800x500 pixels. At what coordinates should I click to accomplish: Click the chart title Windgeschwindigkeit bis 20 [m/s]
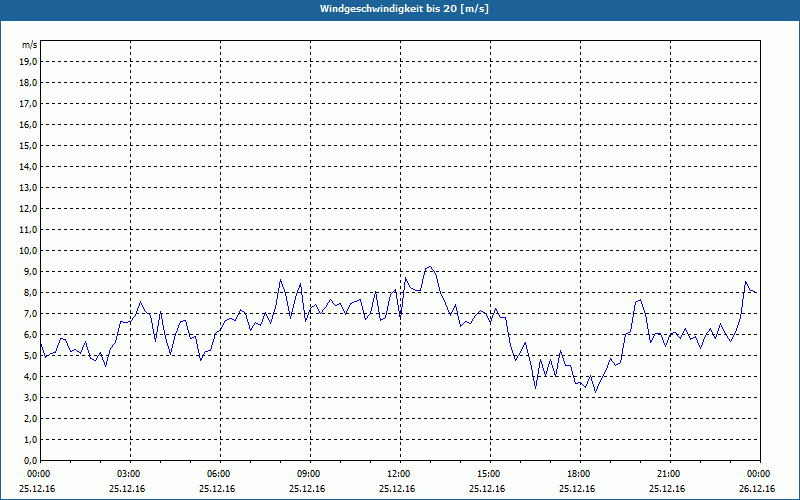pos(404,9)
